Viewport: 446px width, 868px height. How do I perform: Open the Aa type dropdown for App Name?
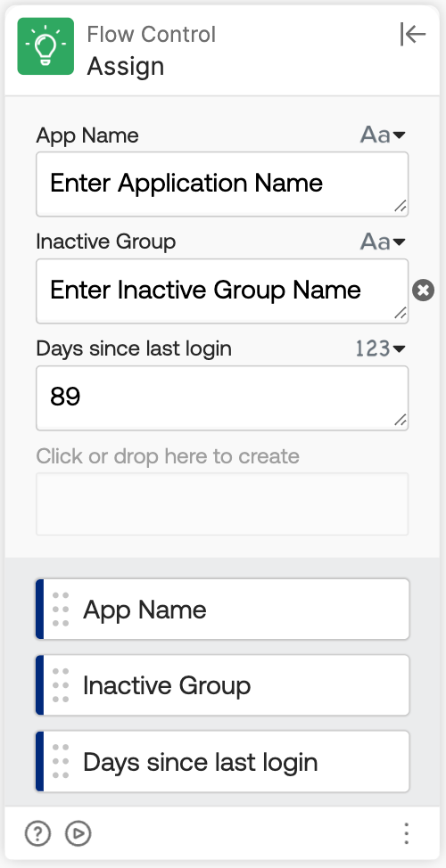383,135
